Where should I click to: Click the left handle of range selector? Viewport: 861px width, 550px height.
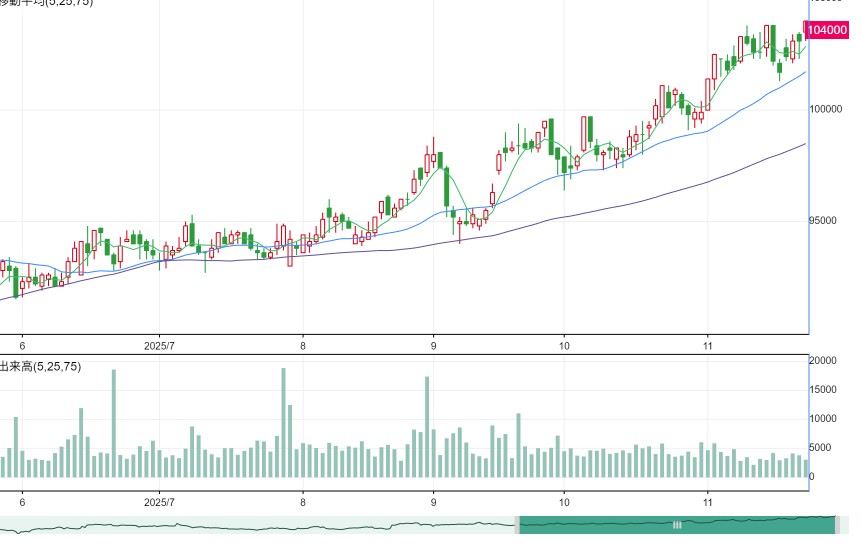pos(517,525)
